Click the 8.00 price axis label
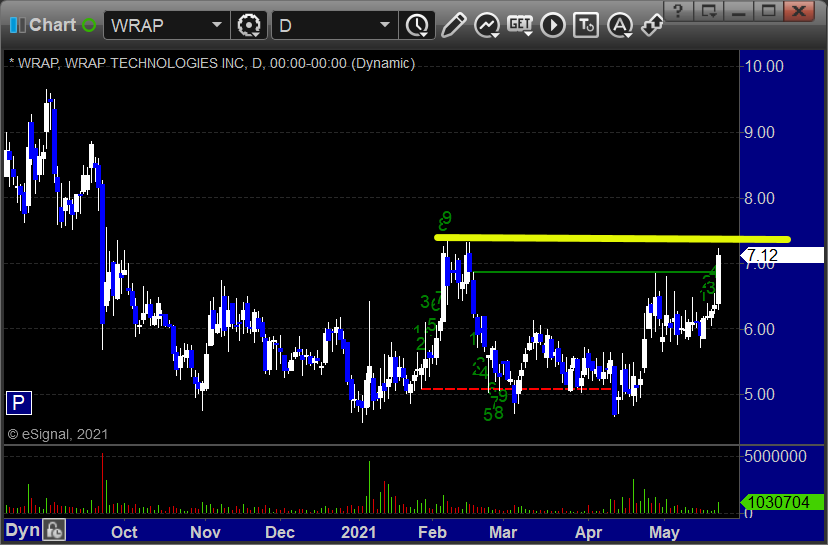This screenshot has width=828, height=545. pos(759,198)
